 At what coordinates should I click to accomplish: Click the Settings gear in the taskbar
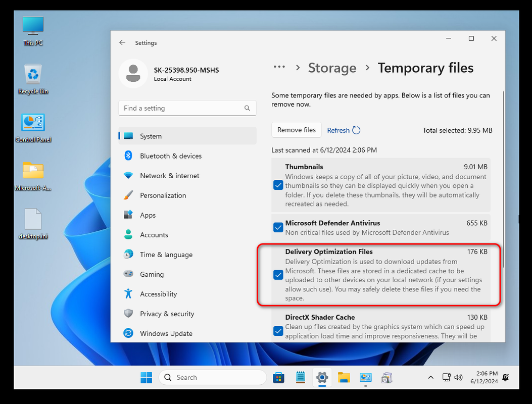click(x=322, y=378)
